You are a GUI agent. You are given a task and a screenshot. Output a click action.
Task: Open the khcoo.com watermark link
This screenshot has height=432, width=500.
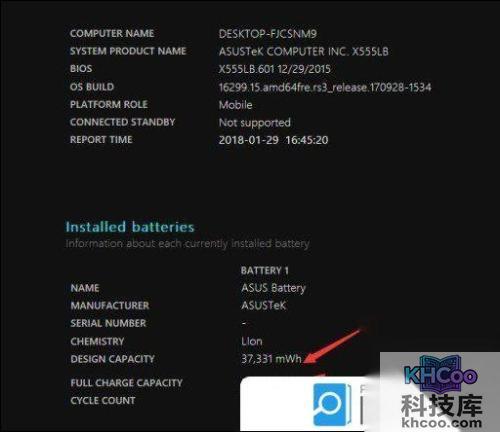[x=442, y=423]
